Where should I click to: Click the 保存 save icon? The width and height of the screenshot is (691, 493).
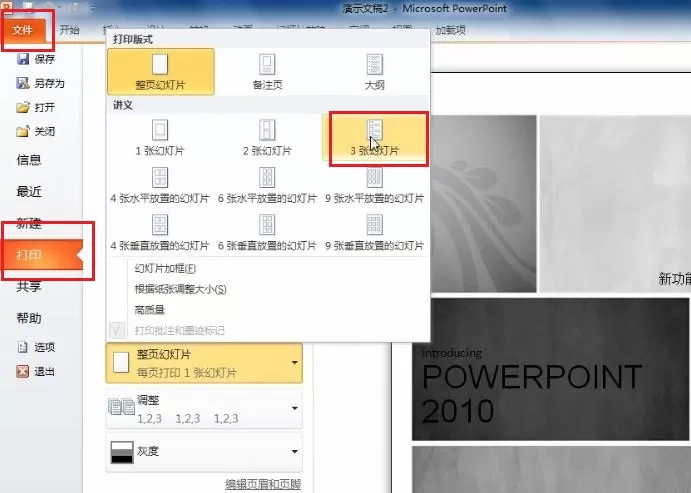23,59
